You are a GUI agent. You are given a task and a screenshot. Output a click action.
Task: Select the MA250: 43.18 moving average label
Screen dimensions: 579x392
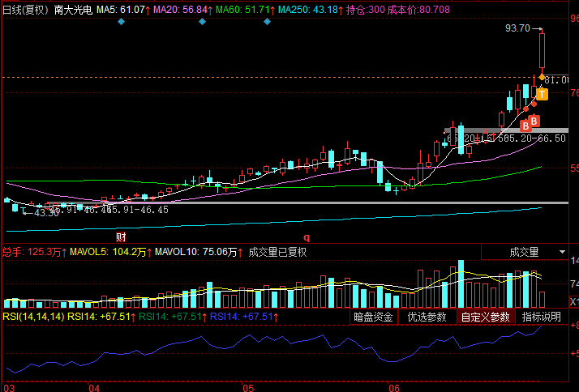[311, 10]
